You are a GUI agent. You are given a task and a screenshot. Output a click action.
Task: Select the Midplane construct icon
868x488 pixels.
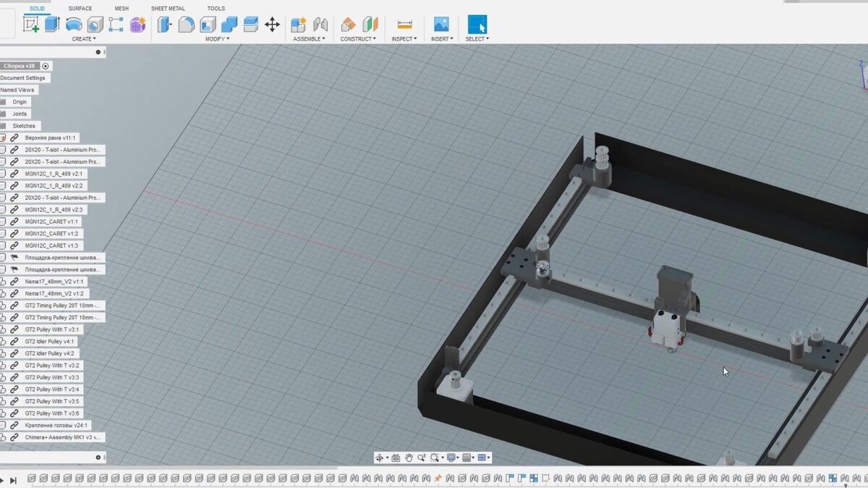point(370,25)
